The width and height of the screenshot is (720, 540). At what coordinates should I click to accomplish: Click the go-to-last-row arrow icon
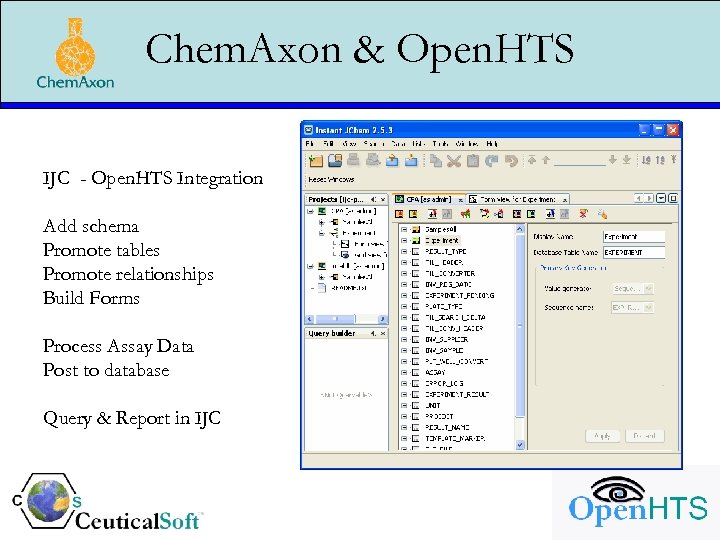627,160
